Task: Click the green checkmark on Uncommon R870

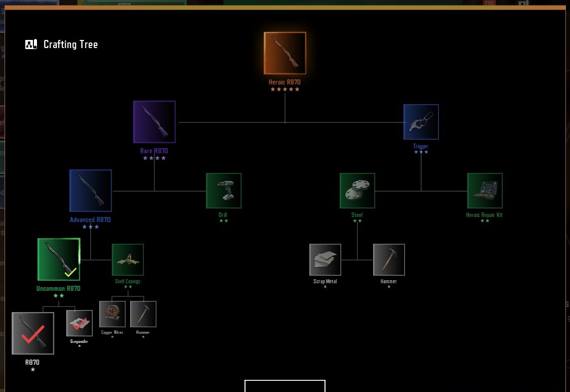Action: pyautogui.click(x=70, y=272)
